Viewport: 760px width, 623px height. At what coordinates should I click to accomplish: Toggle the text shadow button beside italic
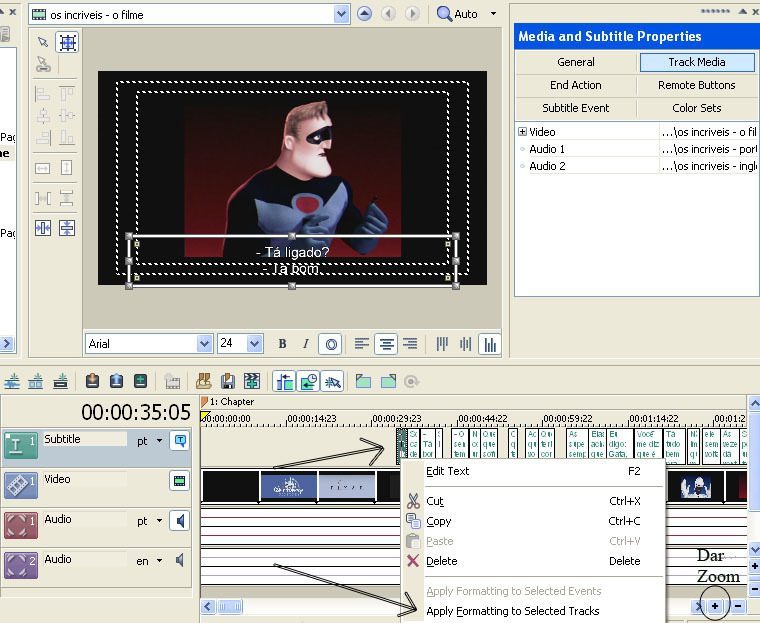pyautogui.click(x=331, y=344)
